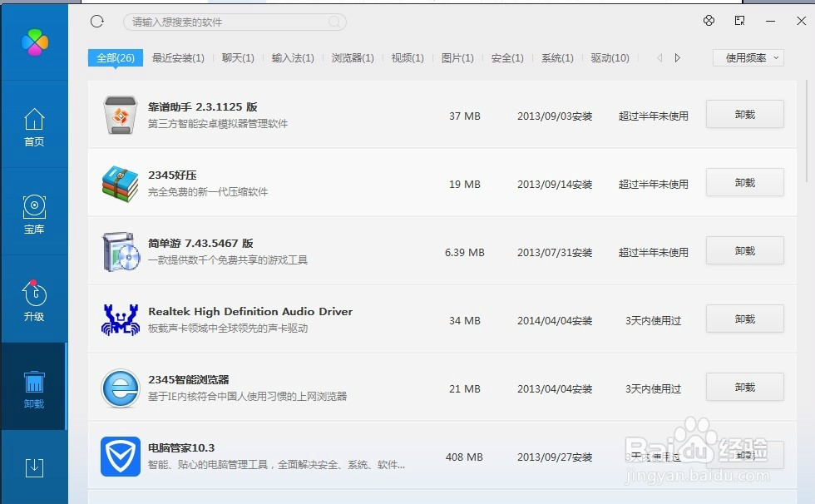The image size is (815, 504).
Task: Click the 2345智能浏览器 title text
Action: click(188, 379)
